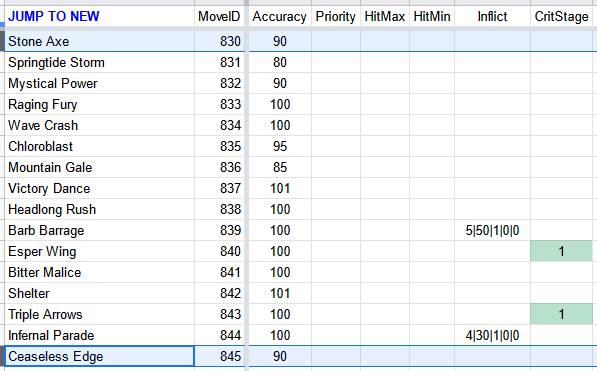Select the CritStage column header cell
Image resolution: width=597 pixels, height=371 pixels.
click(562, 16)
